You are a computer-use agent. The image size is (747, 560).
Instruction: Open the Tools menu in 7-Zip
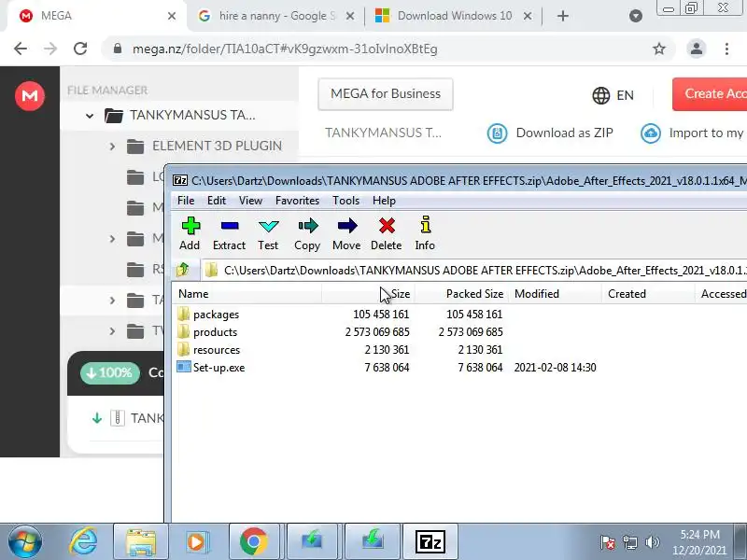tap(345, 201)
